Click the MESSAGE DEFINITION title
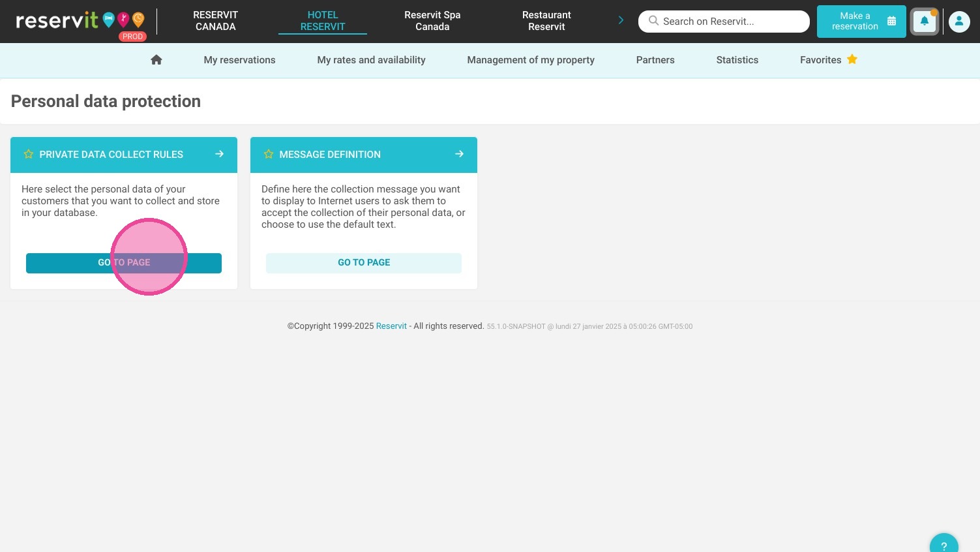 [x=330, y=155]
